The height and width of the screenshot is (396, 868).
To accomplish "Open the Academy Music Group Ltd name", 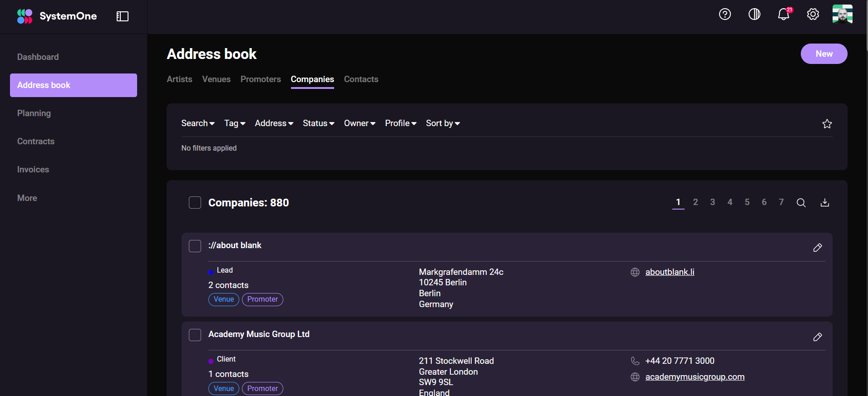I will point(259,334).
